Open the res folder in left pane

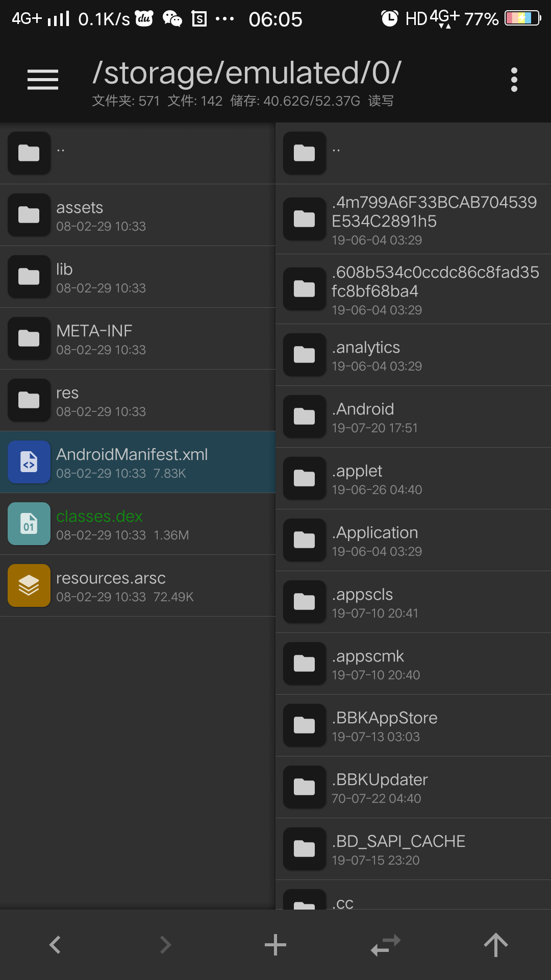point(138,400)
